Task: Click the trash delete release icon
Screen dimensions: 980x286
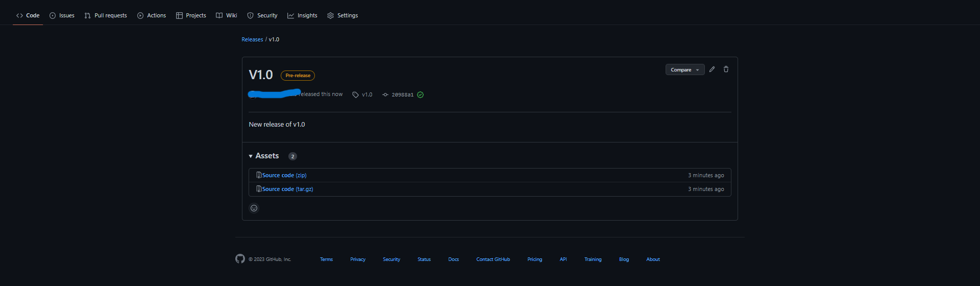Action: click(x=726, y=69)
